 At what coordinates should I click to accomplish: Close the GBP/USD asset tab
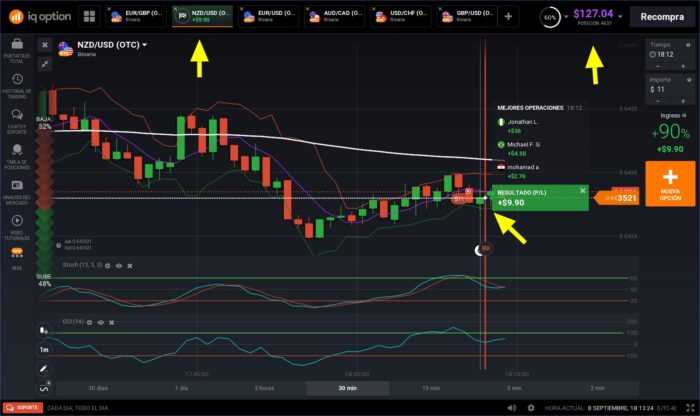[440, 8]
